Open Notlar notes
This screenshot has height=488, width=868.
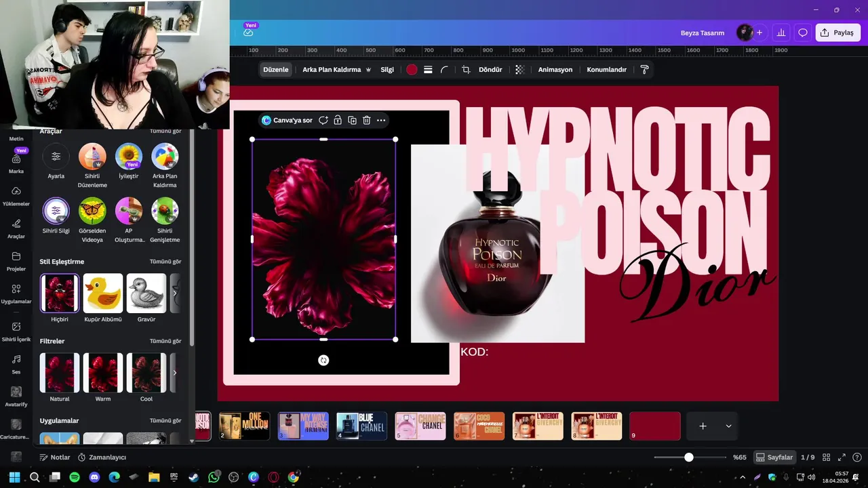pyautogui.click(x=55, y=457)
